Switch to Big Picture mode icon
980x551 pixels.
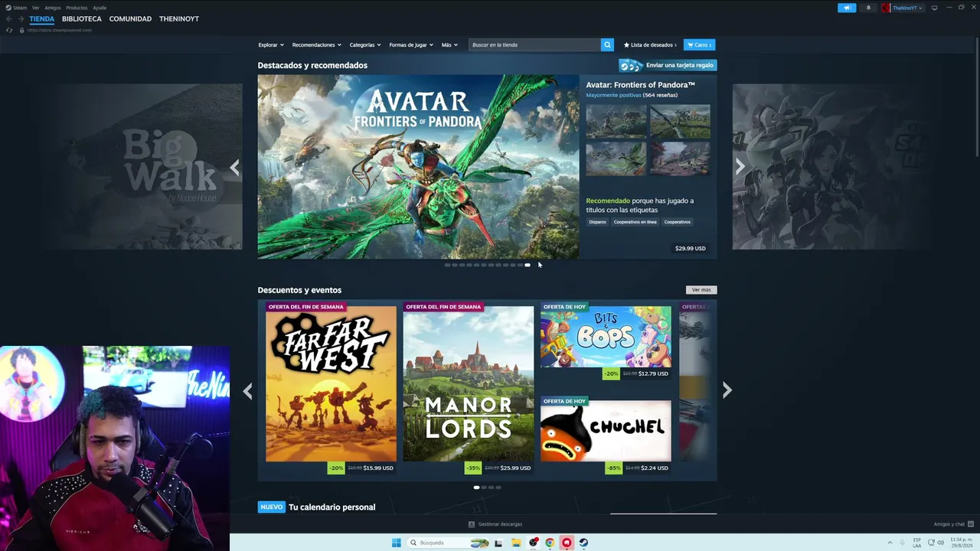[934, 8]
